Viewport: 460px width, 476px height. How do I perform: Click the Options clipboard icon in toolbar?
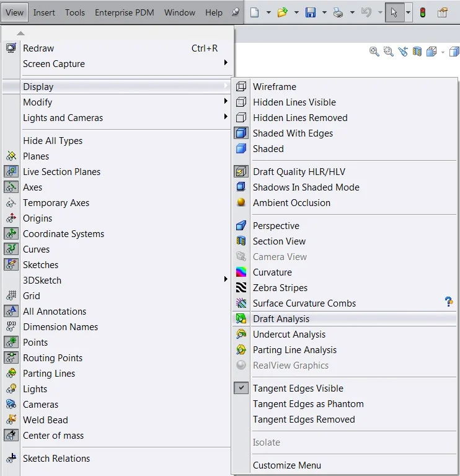point(443,12)
